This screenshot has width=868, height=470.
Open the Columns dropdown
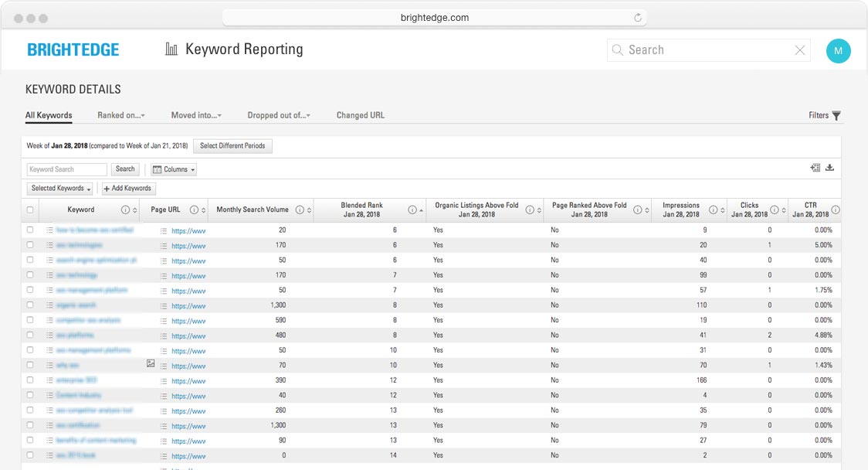pyautogui.click(x=174, y=169)
